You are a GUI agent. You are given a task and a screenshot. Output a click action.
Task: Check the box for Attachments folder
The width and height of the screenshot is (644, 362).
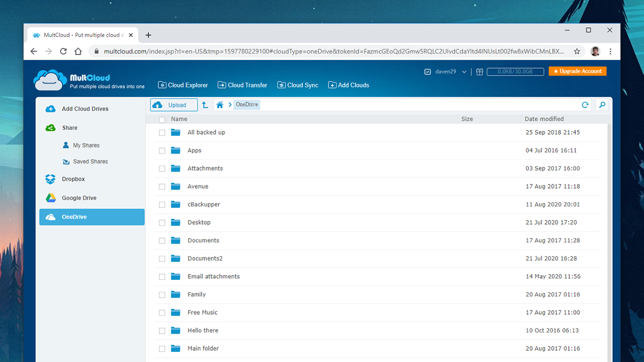162,169
